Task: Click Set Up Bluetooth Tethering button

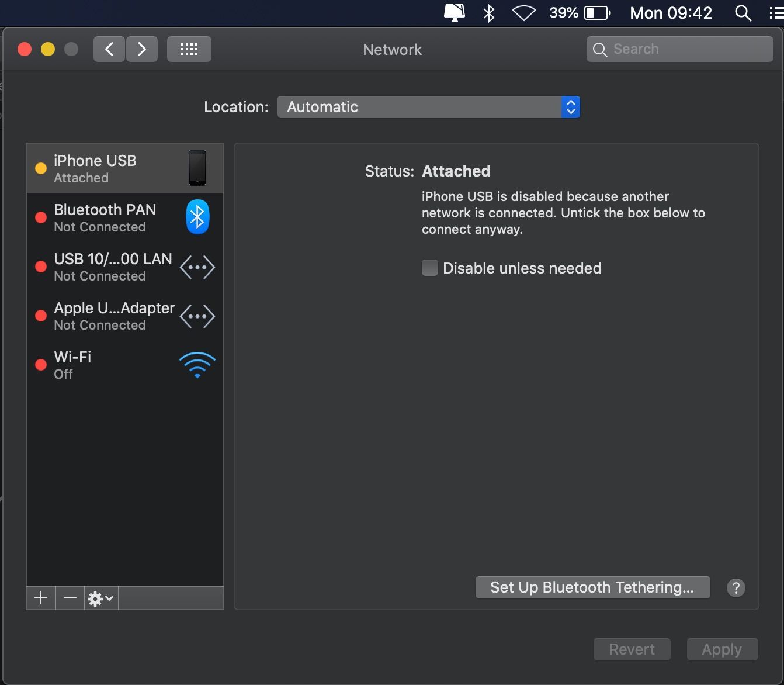Action: pyautogui.click(x=592, y=587)
